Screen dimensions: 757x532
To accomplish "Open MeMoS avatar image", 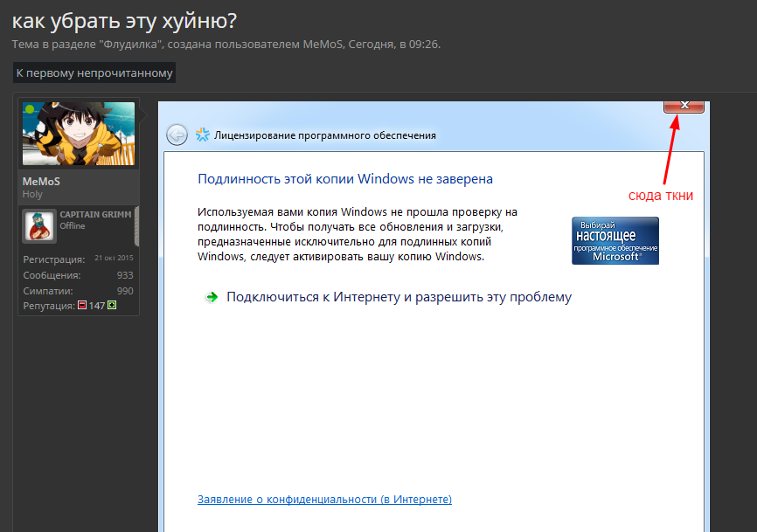I will click(79, 134).
